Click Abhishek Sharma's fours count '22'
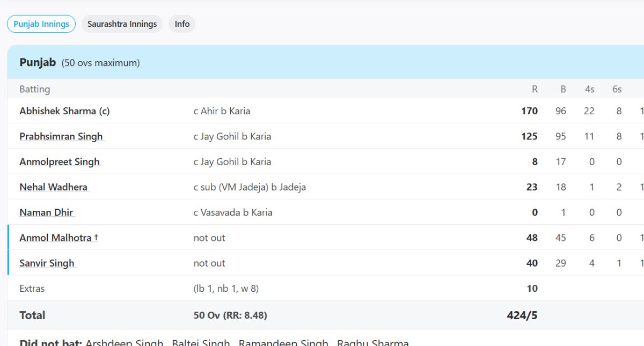This screenshot has height=346, width=644. [x=589, y=111]
